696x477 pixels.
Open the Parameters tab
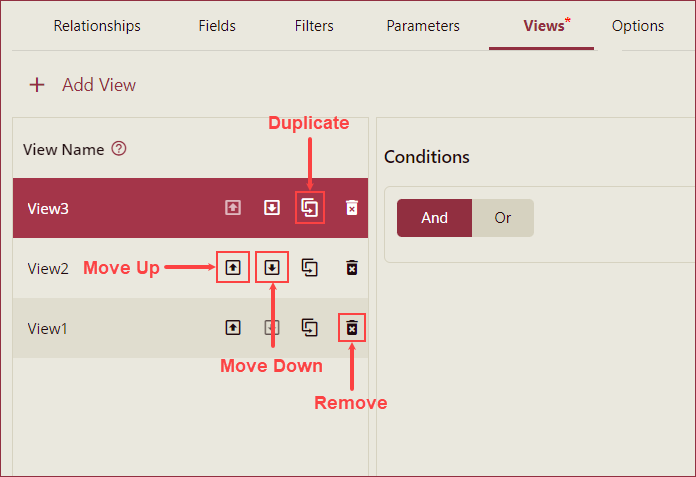(423, 26)
